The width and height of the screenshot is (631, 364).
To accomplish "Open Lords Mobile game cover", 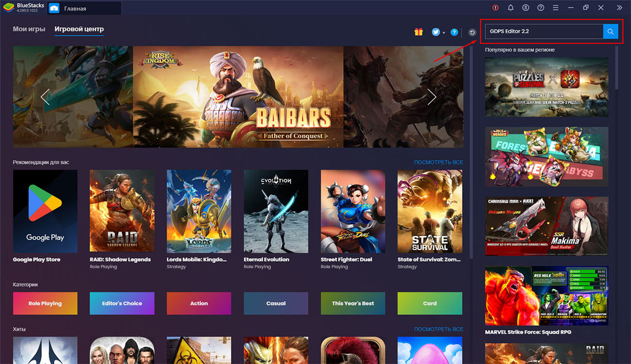I will (x=199, y=211).
